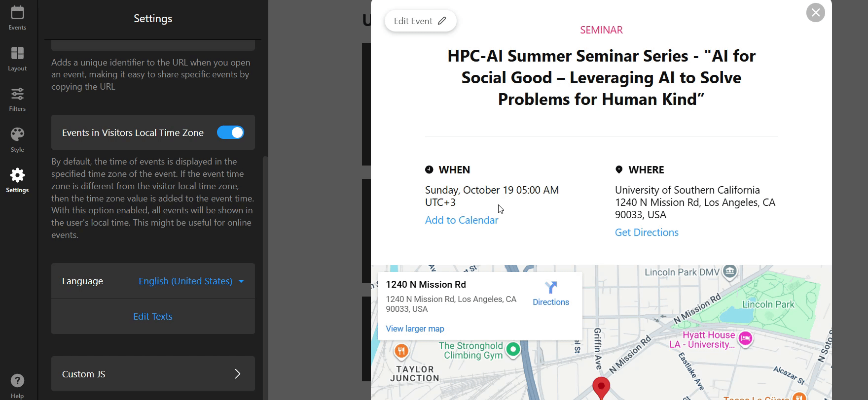Click the Edit Texts link
868x400 pixels.
coord(153,317)
